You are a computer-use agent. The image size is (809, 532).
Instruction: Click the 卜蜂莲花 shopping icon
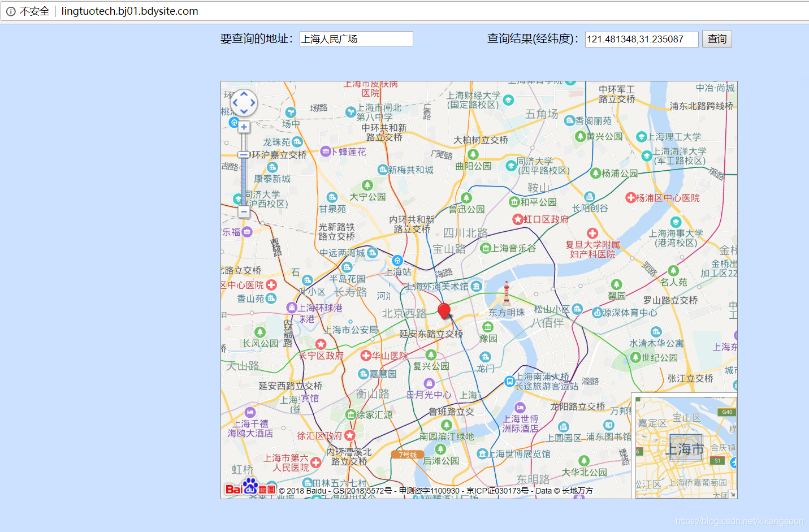click(325, 151)
